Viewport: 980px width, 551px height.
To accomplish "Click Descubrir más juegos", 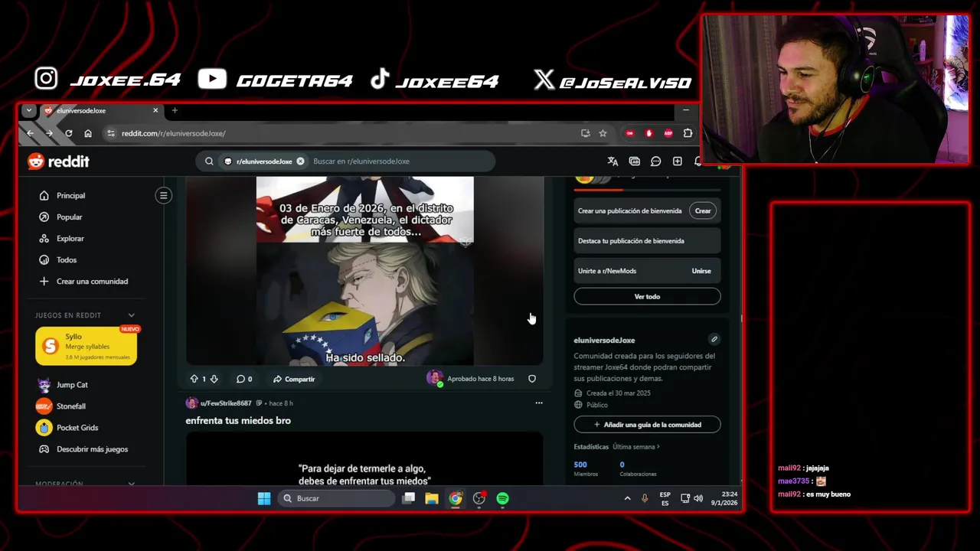I will click(92, 449).
